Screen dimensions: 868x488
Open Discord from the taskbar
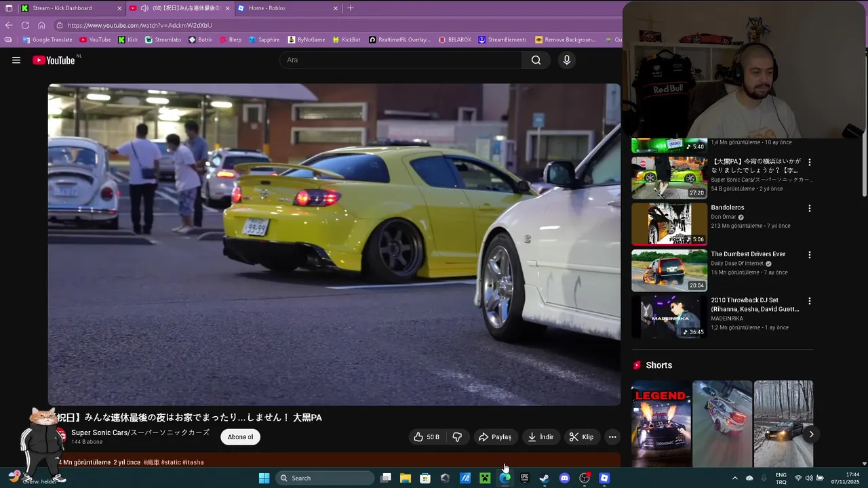coord(564,478)
